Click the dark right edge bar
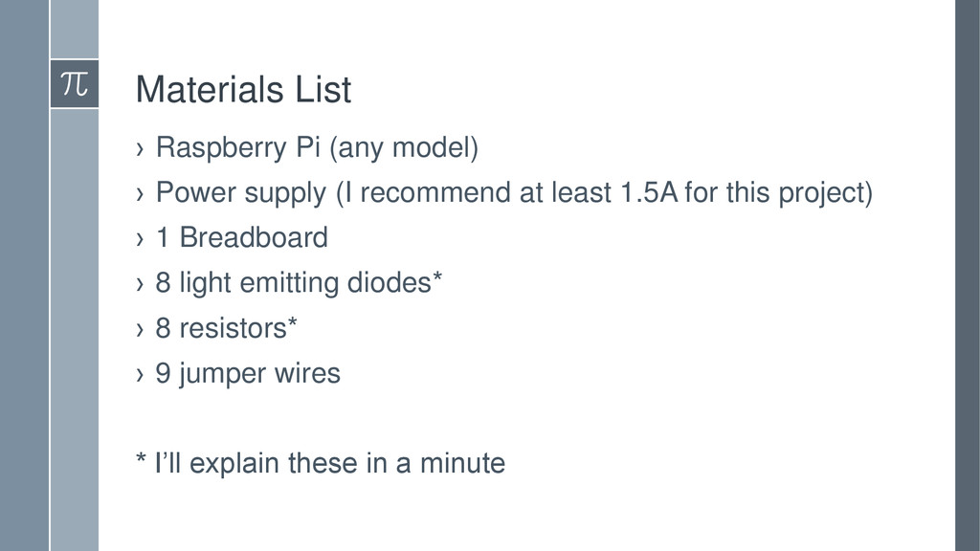 (968, 275)
